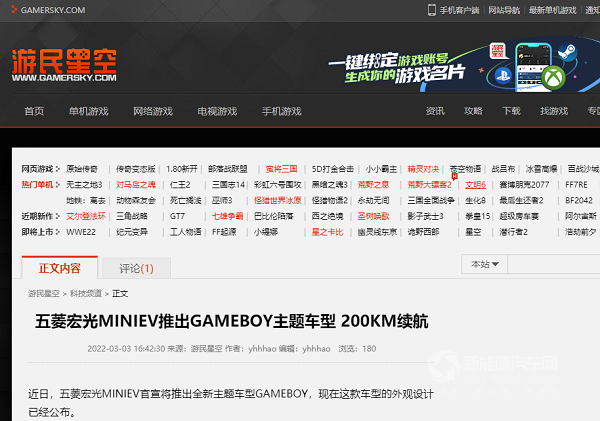Open the 赛博朋克2077 link
Screen dimensions: 600x421
524,184
